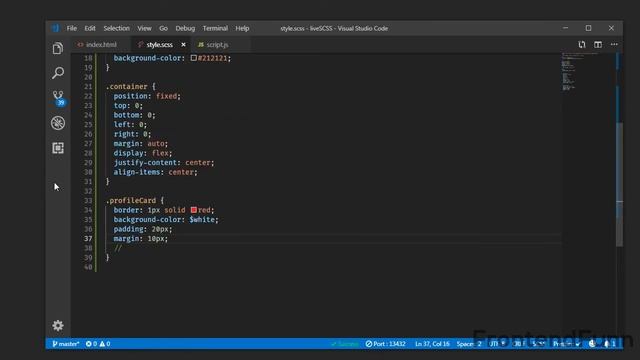Click the 'margin: auto;' line
Image resolution: width=640 pixels, height=360 pixels.
pyautogui.click(x=141, y=144)
